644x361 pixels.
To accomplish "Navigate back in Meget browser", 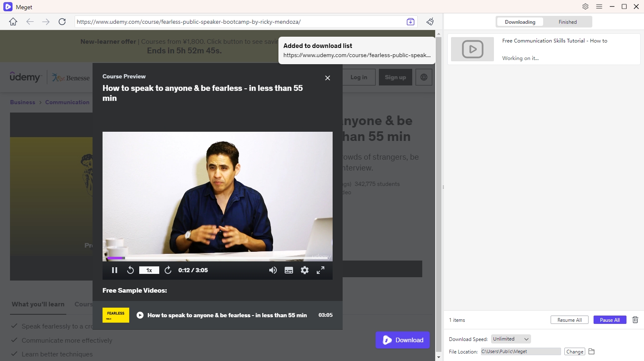I will pos(30,22).
